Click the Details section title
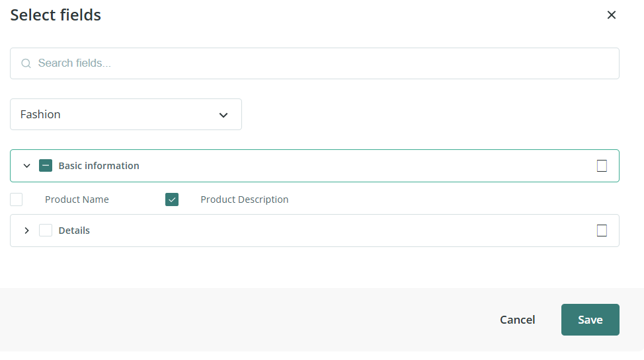Image resolution: width=644 pixels, height=360 pixels. pos(74,231)
